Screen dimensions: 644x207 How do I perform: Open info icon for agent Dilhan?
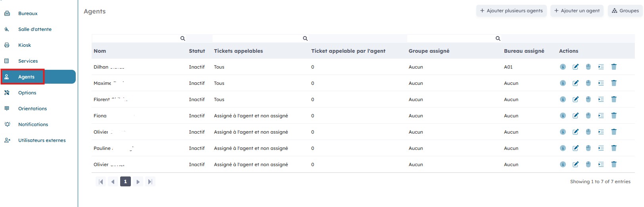[563, 67]
